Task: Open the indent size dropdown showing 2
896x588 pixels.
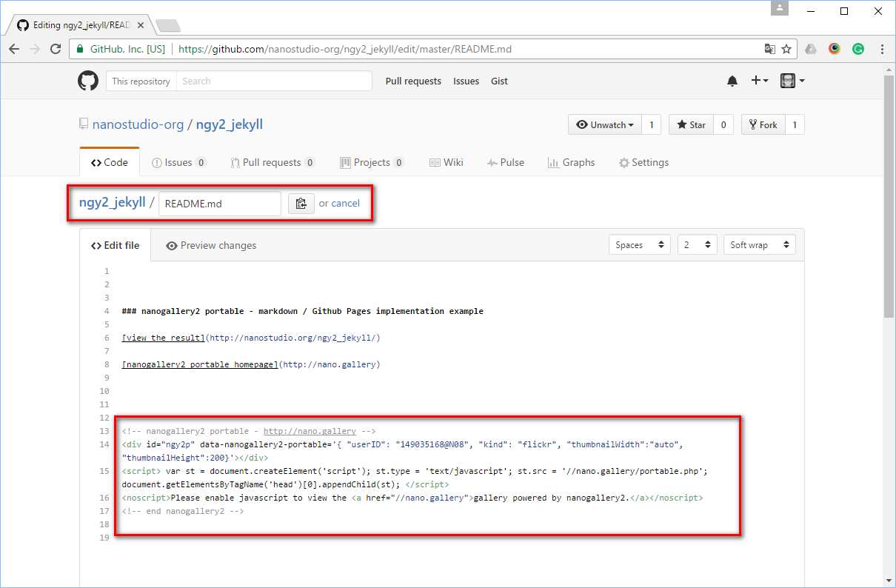Action: click(x=698, y=244)
